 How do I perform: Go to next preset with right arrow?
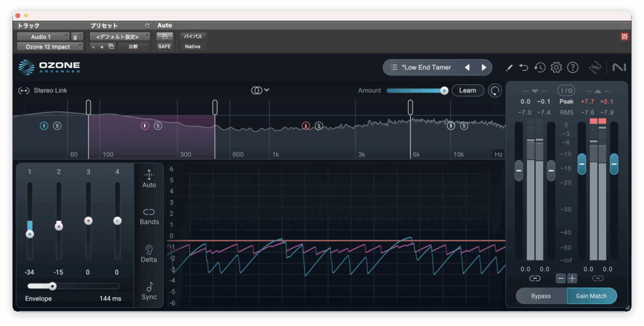click(484, 67)
